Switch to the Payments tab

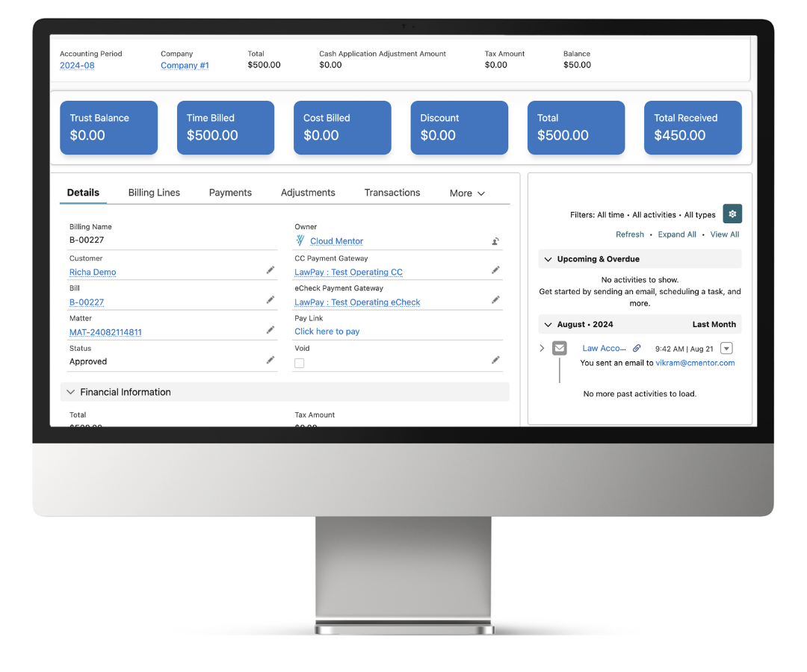[230, 193]
